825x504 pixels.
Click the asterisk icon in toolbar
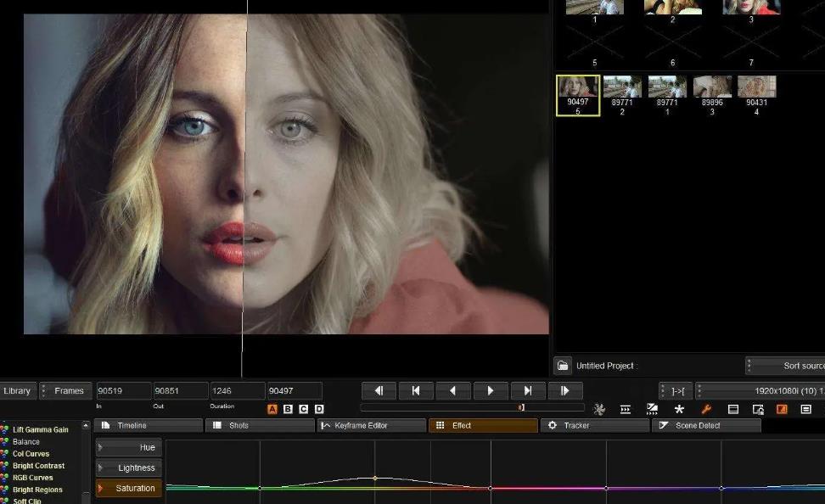pos(679,409)
